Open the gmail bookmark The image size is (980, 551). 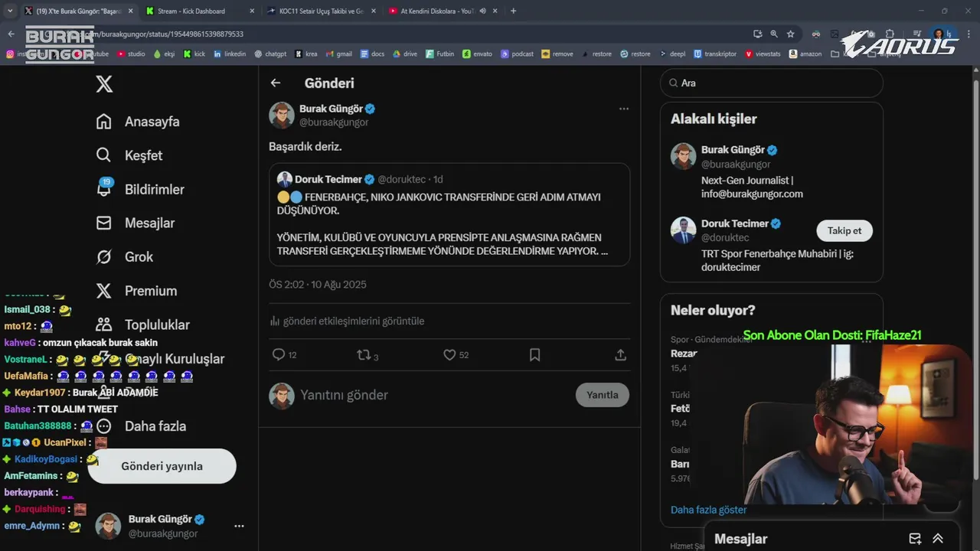(x=339, y=54)
